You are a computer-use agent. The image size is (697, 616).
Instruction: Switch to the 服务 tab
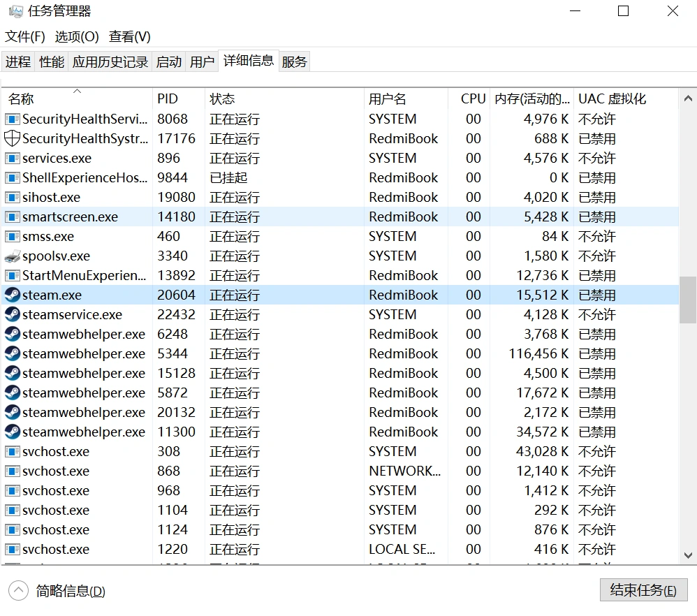pyautogui.click(x=294, y=61)
